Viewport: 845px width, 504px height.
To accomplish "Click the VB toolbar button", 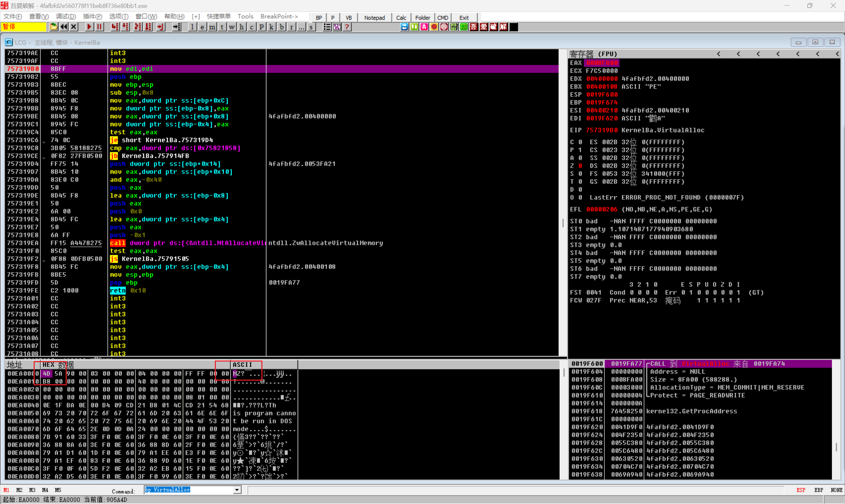I will pyautogui.click(x=349, y=18).
